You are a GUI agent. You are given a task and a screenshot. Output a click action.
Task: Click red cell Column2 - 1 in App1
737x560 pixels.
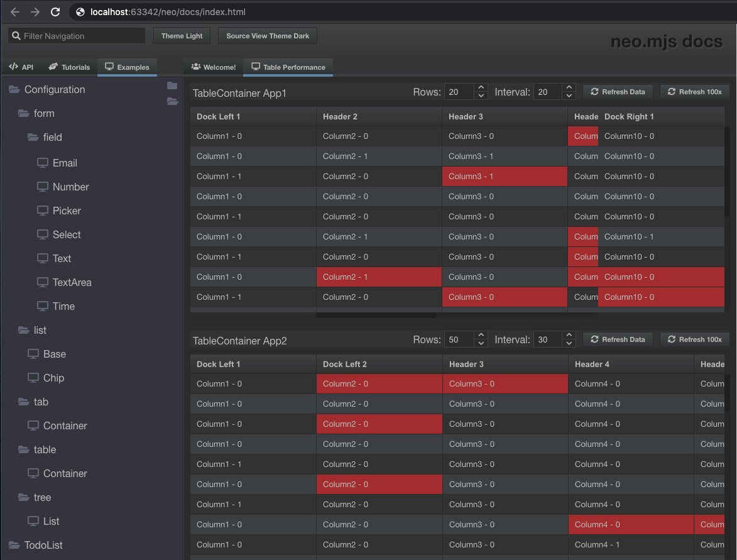coord(379,277)
